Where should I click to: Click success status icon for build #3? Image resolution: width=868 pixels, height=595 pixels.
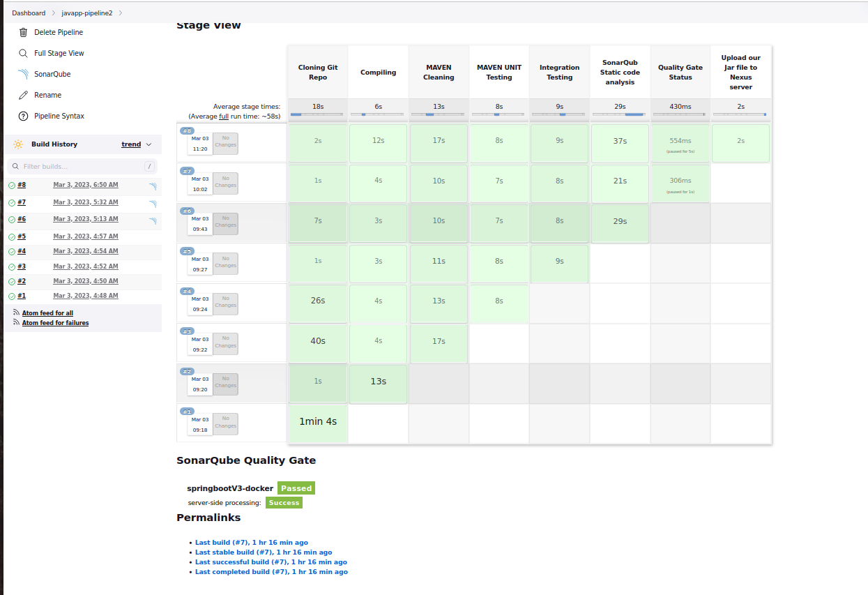point(12,267)
